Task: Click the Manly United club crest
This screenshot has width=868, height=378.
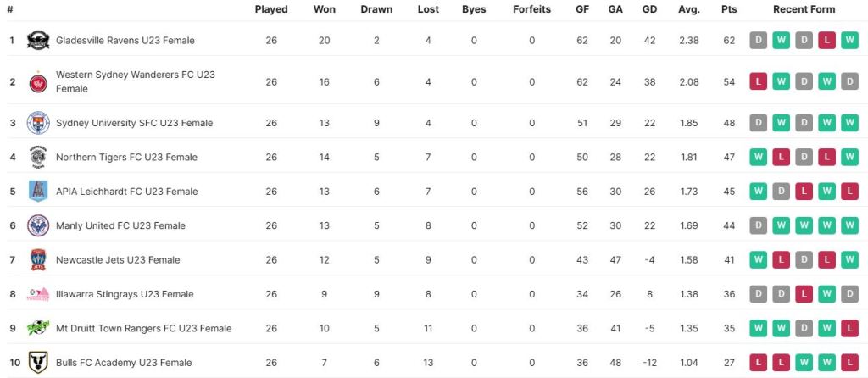Action: pos(38,225)
